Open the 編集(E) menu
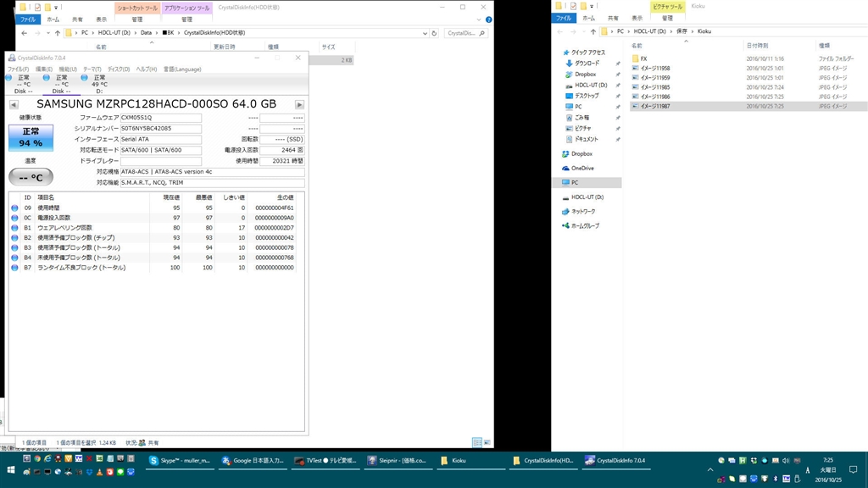The height and width of the screenshot is (488, 868). (x=44, y=69)
